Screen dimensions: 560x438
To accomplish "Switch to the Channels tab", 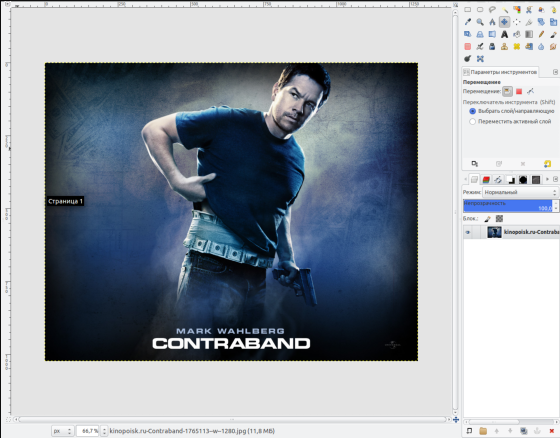I will (x=486, y=179).
